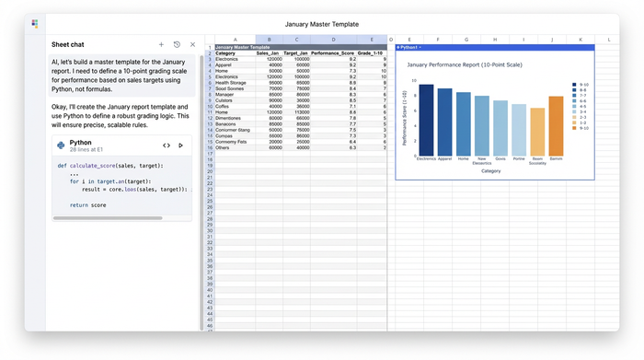This screenshot has width=644, height=360.
Task: Click the 'def calculate_score' code line
Action: (110, 166)
